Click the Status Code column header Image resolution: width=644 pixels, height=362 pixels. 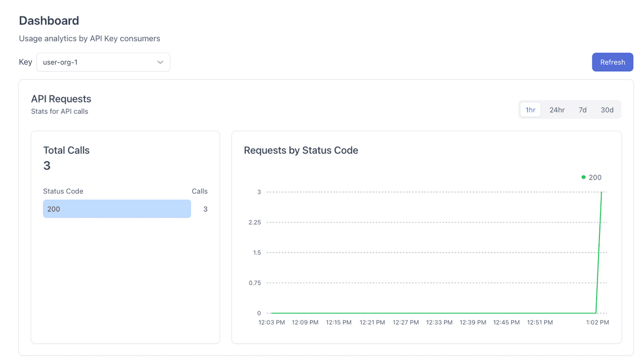pyautogui.click(x=63, y=191)
